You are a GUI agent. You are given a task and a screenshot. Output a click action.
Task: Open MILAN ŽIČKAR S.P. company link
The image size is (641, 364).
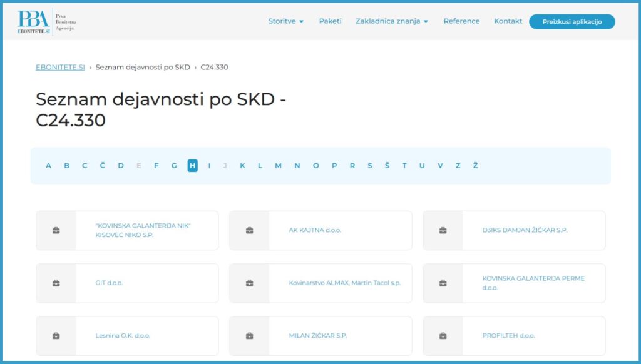point(317,336)
